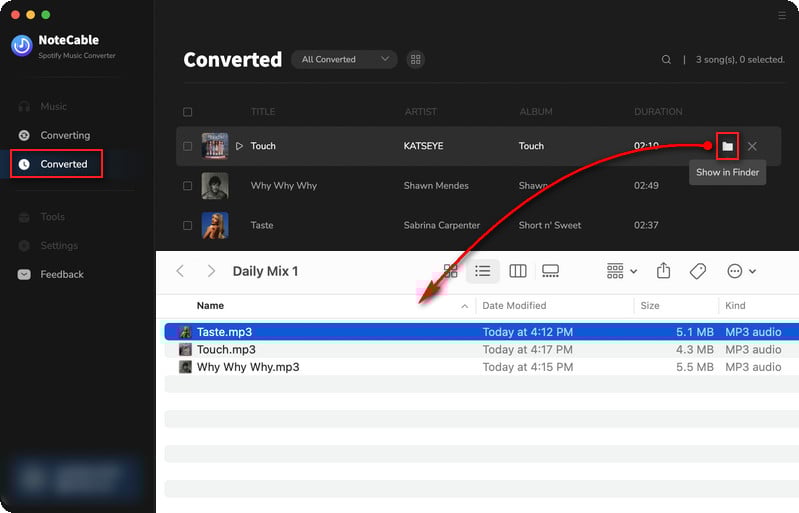Sort Finder files by Kind column
Viewport: 799px width, 513px height.
pos(735,306)
